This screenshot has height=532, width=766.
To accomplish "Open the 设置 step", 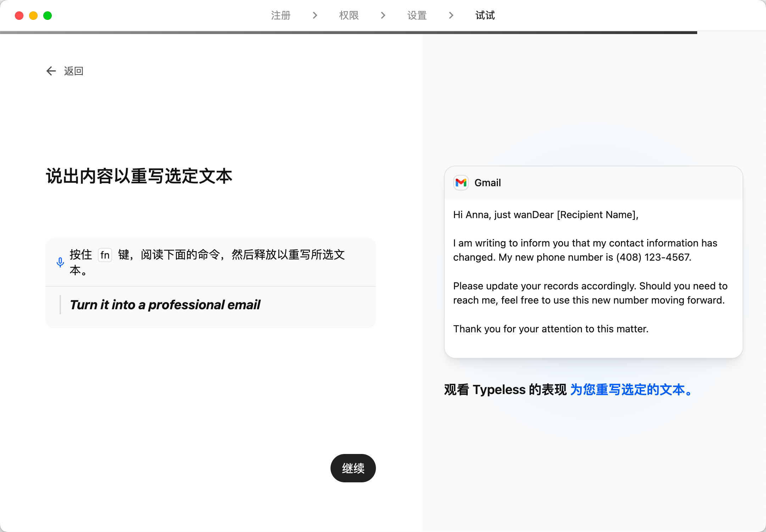I will (417, 15).
